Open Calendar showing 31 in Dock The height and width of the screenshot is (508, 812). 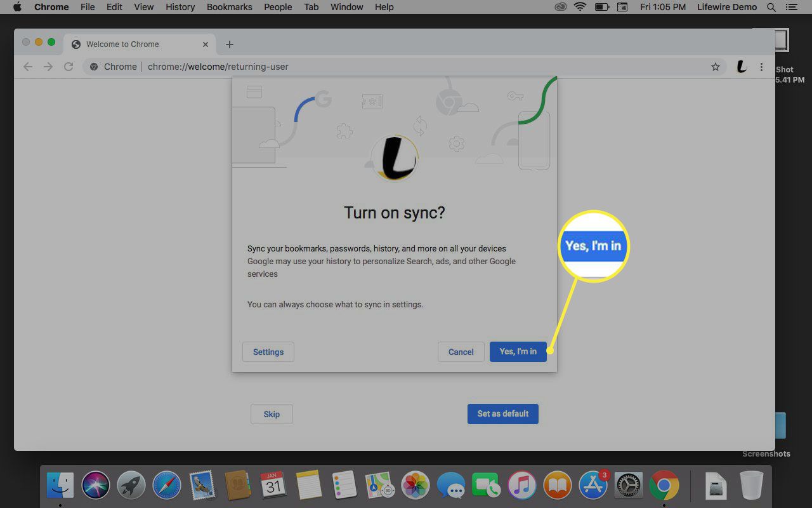coord(273,486)
